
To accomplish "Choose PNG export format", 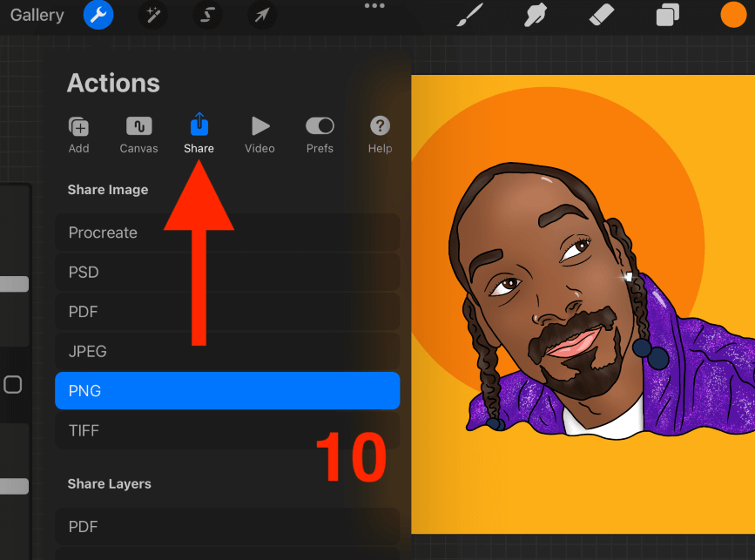I will (x=227, y=391).
